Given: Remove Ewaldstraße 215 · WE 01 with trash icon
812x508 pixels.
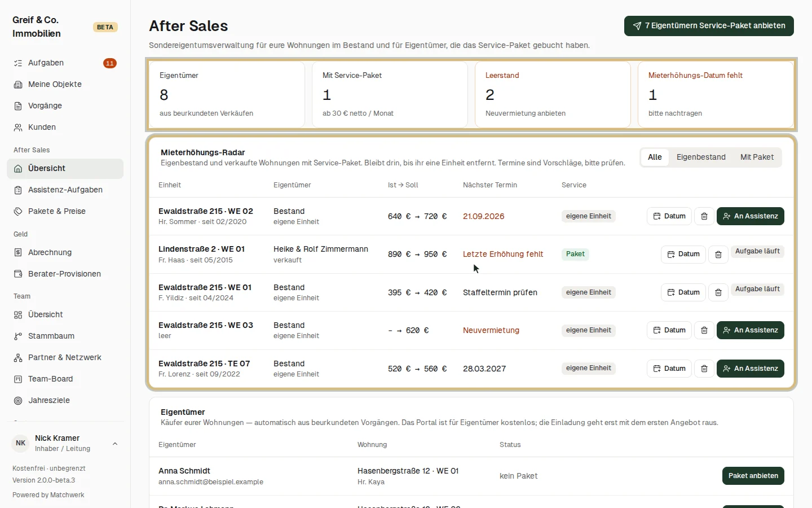Looking at the screenshot, I should coord(718,292).
